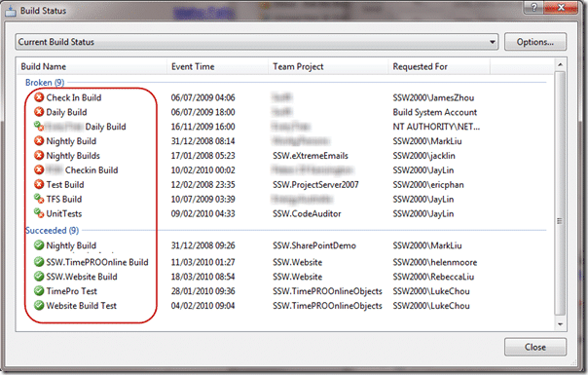588x375 pixels.
Task: Collapse the Broken (9) group
Action: coord(45,82)
